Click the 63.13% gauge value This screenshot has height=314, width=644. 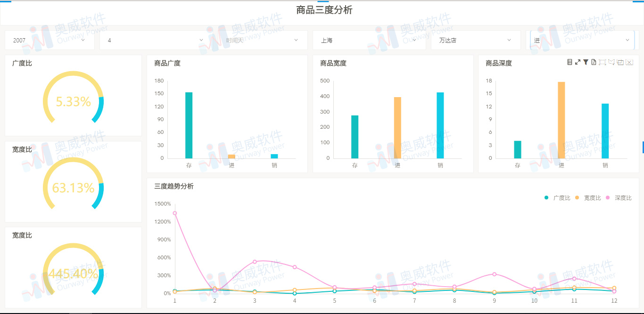(x=73, y=187)
